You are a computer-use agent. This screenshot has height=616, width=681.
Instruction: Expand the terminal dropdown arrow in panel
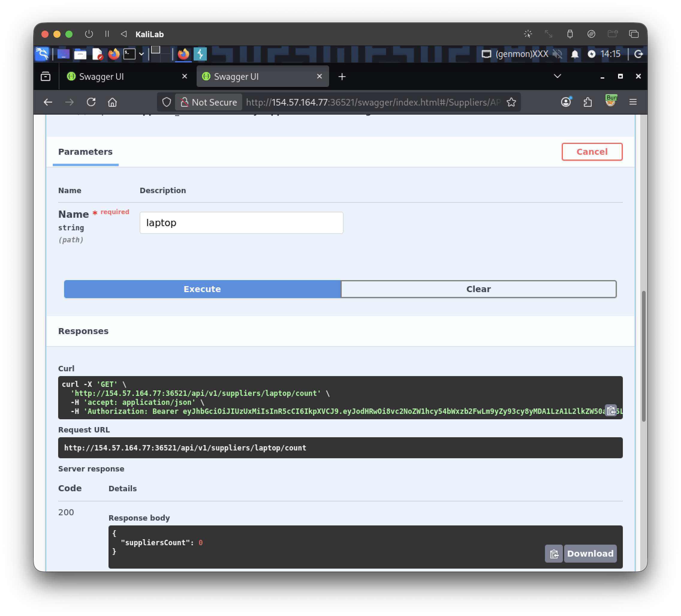[141, 54]
